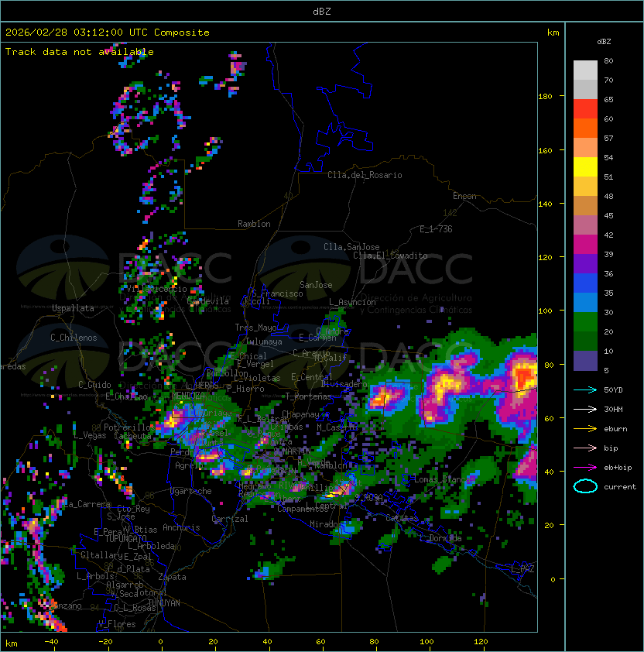The height and width of the screenshot is (652, 644).
Task: Pick the purple swatch in dBZ legend
Action: click(585, 263)
